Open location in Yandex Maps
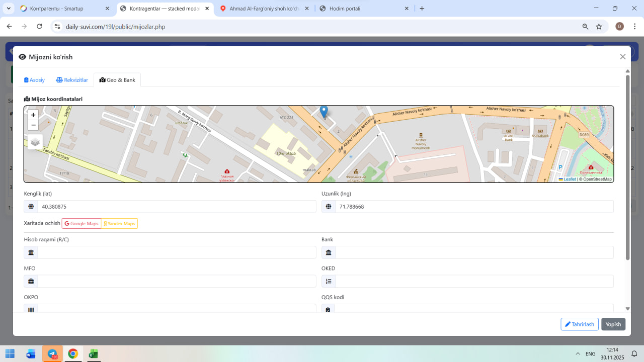The width and height of the screenshot is (644, 362). (x=119, y=223)
